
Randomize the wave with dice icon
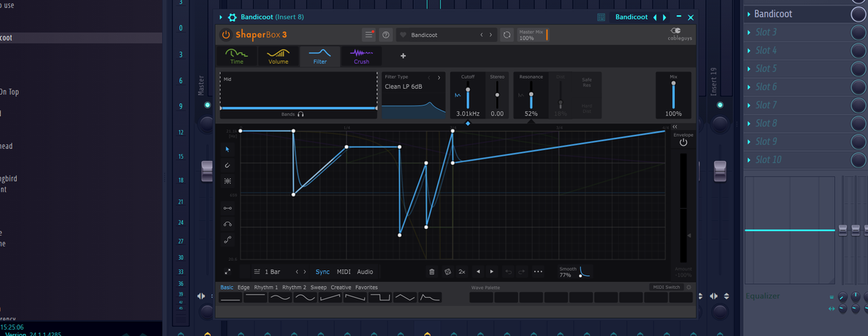click(448, 272)
